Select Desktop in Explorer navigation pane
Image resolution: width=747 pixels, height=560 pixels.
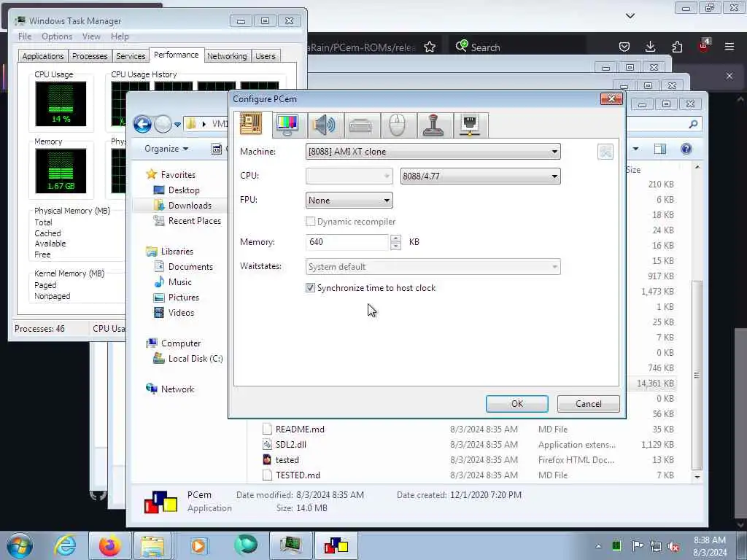tap(184, 190)
